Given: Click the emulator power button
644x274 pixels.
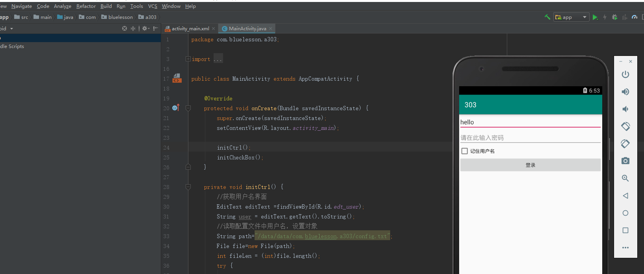Looking at the screenshot, I should (x=625, y=74).
